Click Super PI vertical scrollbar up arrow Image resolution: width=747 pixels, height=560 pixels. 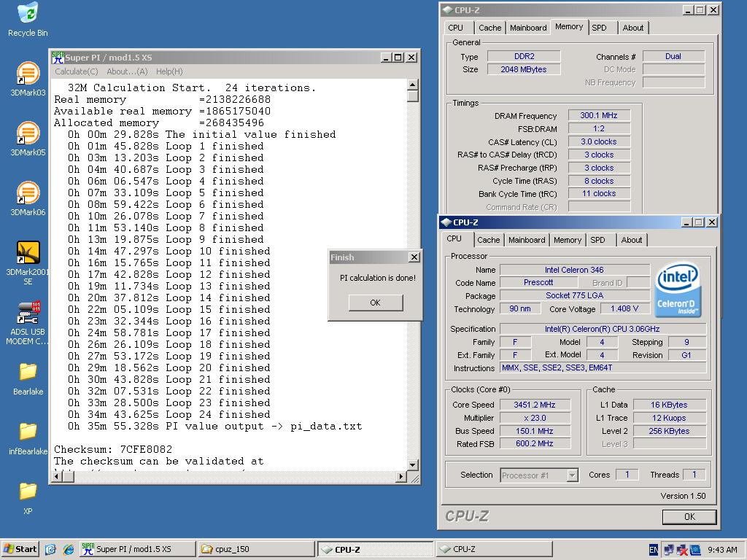coord(413,85)
